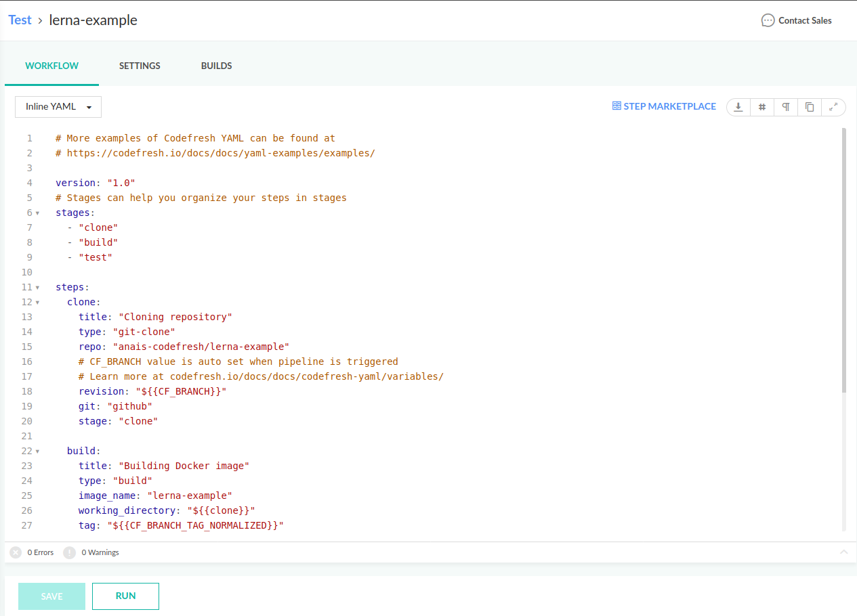Click the warnings status icon

click(69, 552)
